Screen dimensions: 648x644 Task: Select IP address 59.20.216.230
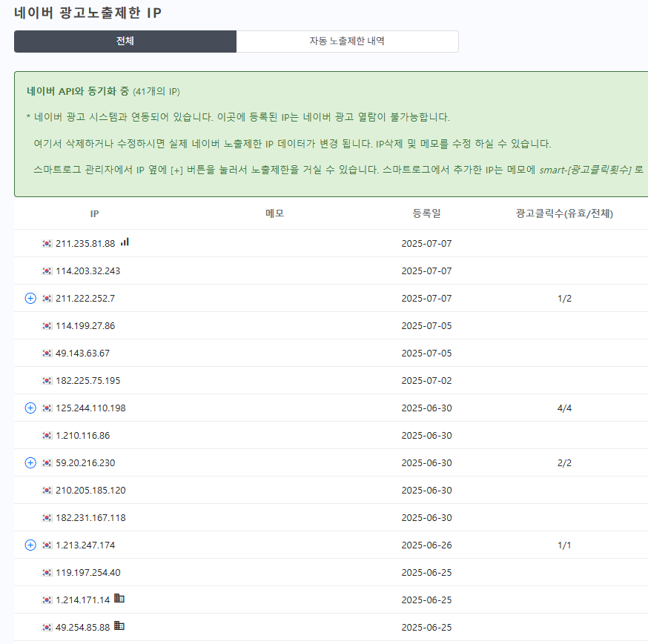[85, 463]
